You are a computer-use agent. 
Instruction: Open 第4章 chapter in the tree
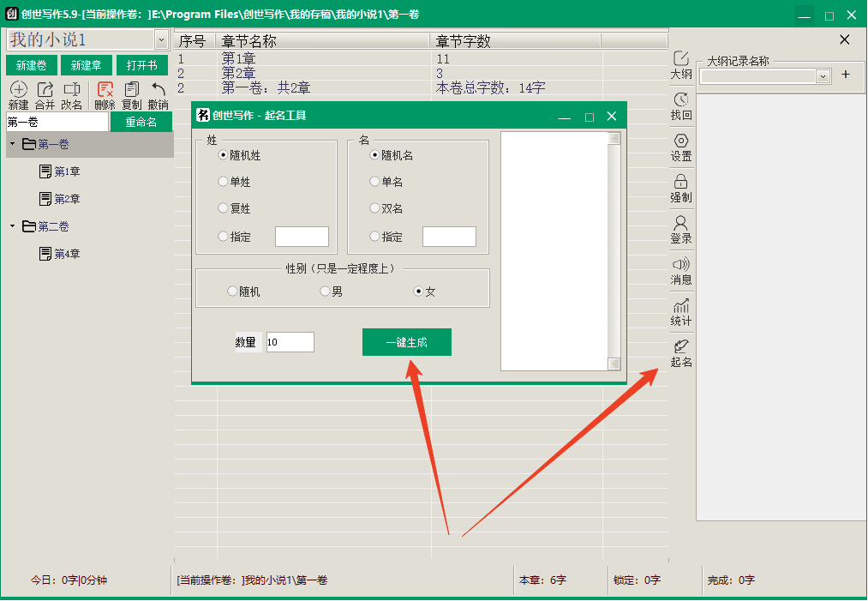pyautogui.click(x=67, y=255)
